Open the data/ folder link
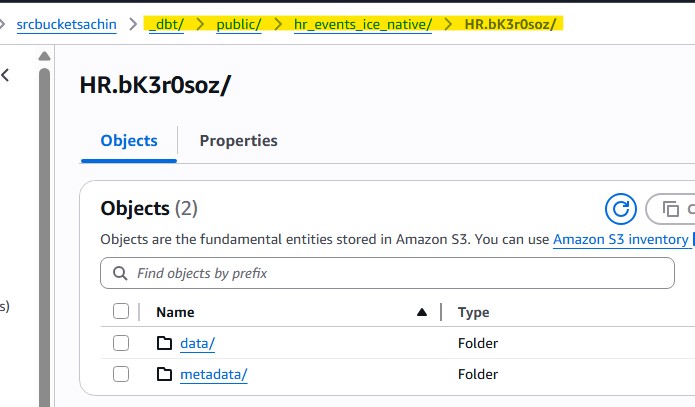Image resolution: width=695 pixels, height=407 pixels. (197, 343)
